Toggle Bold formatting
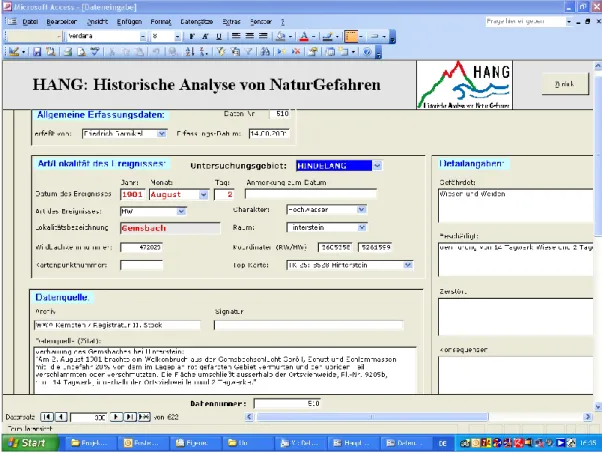The height and width of the screenshot is (454, 602). [192, 36]
